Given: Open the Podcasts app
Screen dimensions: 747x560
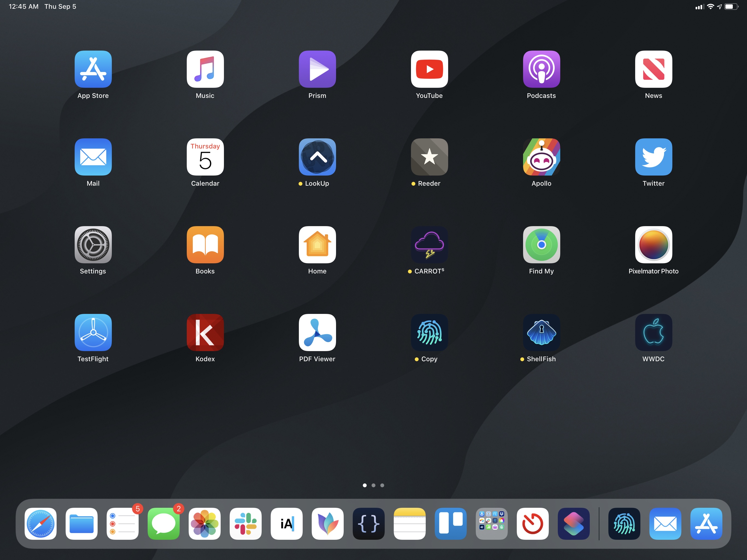Looking at the screenshot, I should [542, 69].
